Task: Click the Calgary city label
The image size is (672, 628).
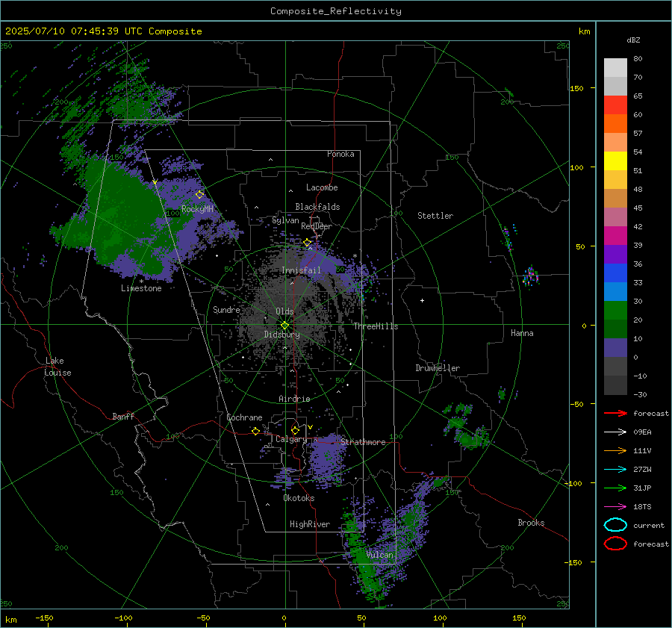Action: point(291,439)
